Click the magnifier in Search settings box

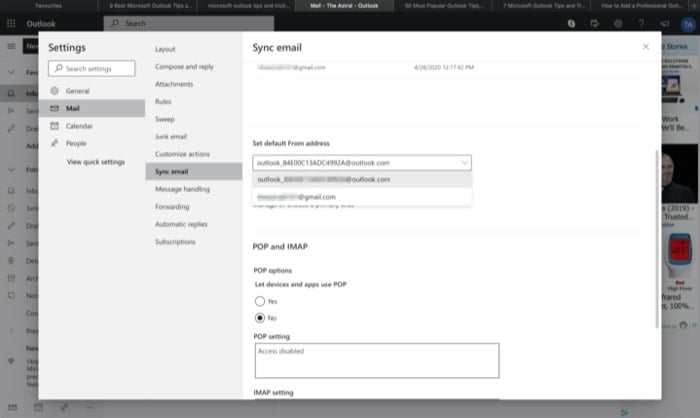click(58, 68)
